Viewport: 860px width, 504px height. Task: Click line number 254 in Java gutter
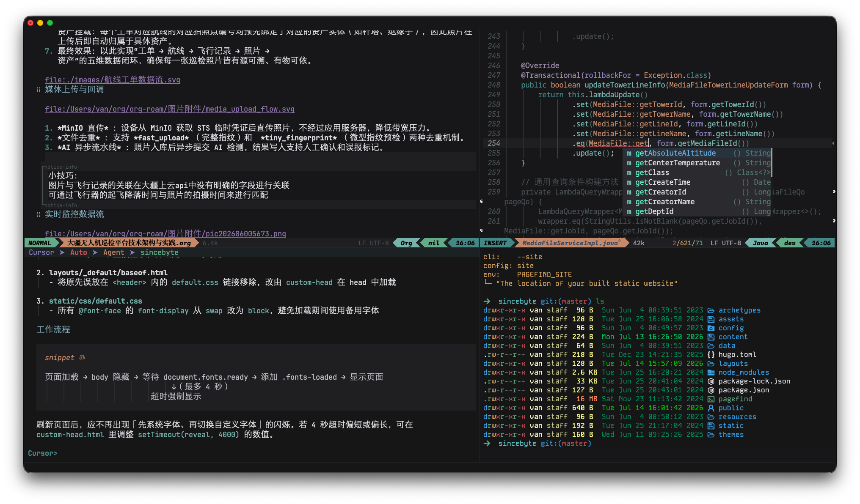pos(493,143)
